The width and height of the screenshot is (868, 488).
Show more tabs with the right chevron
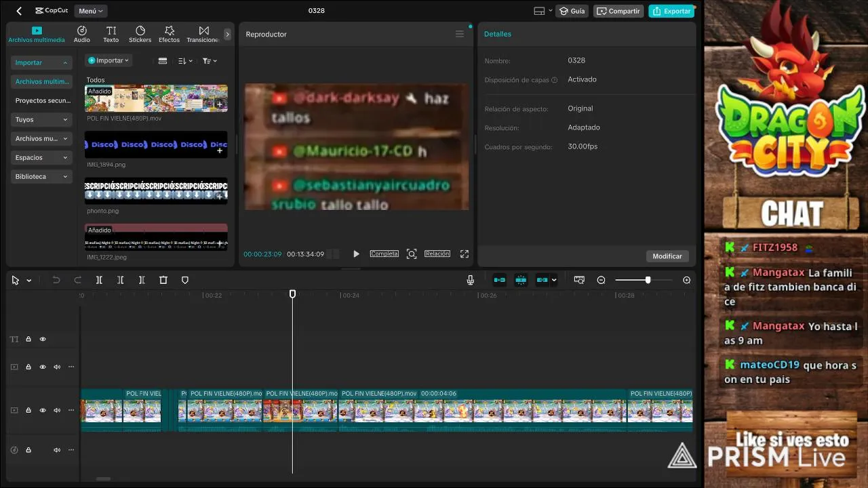point(227,35)
